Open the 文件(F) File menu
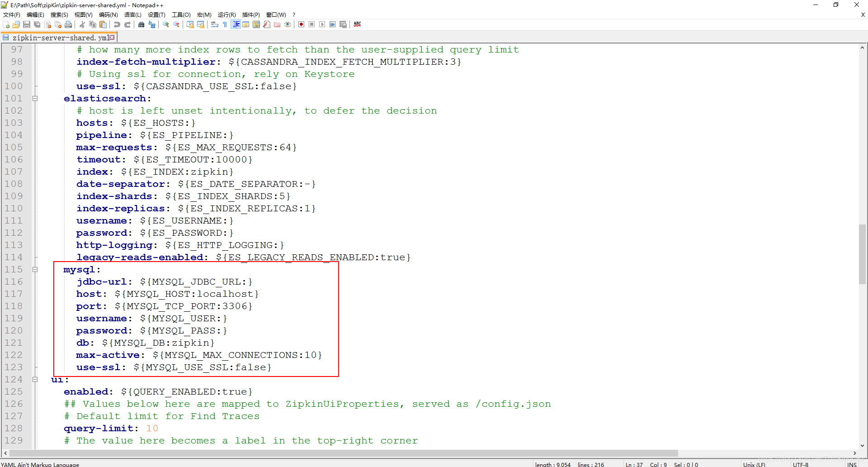Viewport: 868px width, 467px height. 12,15
